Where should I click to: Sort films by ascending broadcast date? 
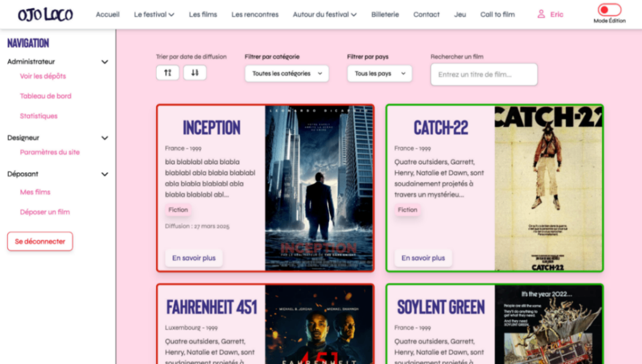tap(167, 73)
